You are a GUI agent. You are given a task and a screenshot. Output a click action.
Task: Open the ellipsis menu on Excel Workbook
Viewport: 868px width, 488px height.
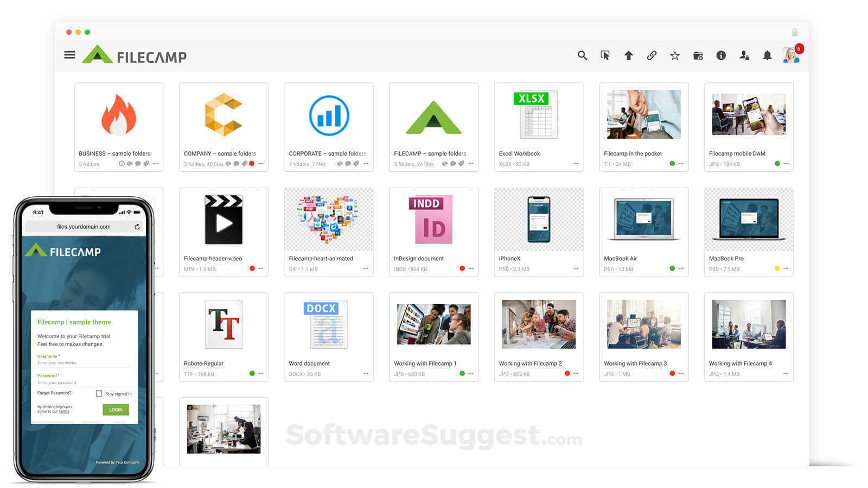tap(576, 164)
